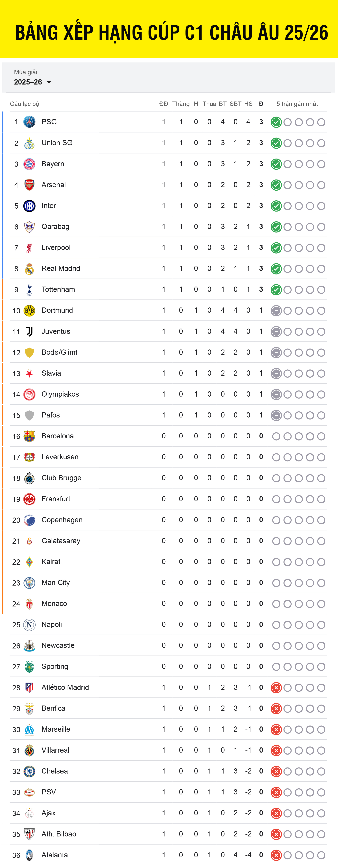
Task: Click Dortmund's grey draw result indicator
Action: (x=276, y=311)
